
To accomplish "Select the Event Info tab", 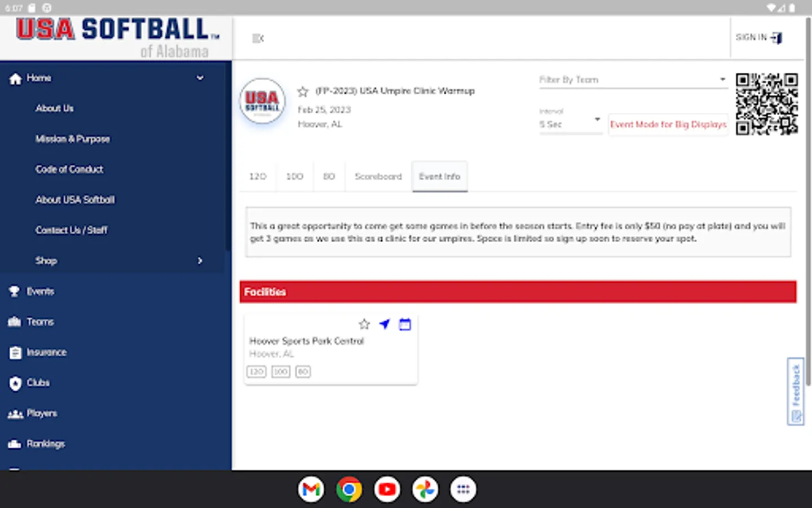I will 440,177.
